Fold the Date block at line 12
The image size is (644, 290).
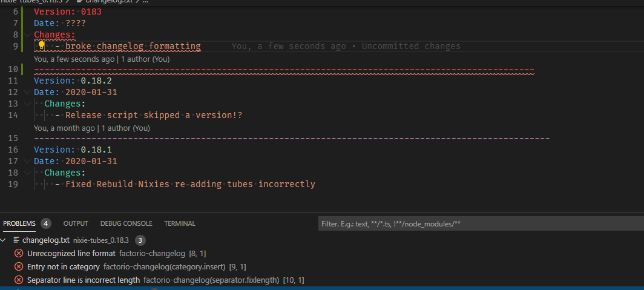27,92
